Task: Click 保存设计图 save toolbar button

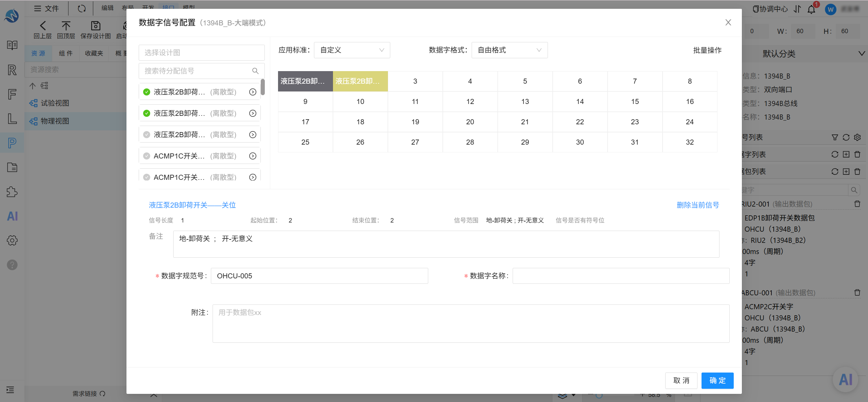Action: (x=96, y=30)
